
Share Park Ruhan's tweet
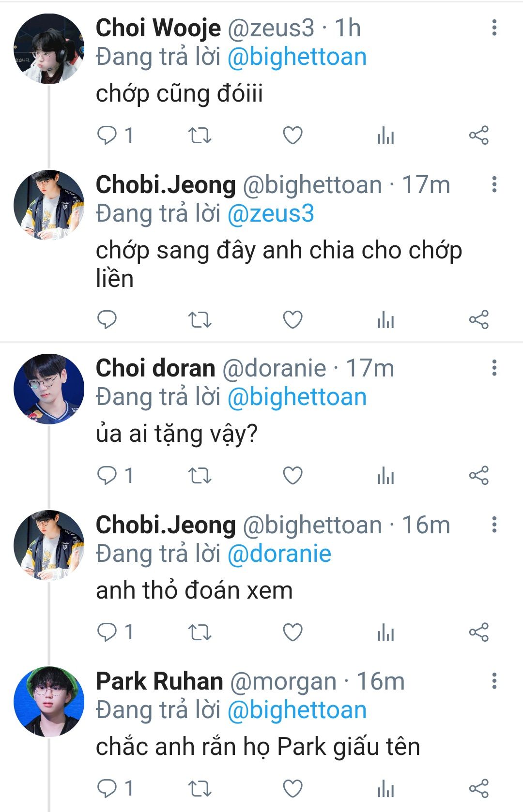point(478,788)
